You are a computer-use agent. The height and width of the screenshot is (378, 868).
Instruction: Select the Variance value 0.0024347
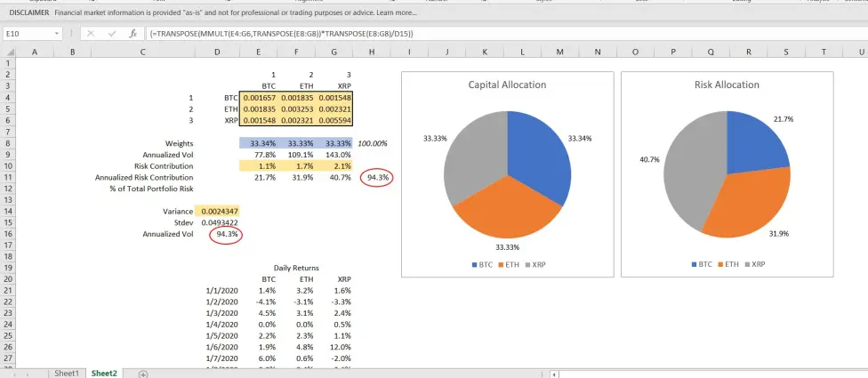pos(217,212)
